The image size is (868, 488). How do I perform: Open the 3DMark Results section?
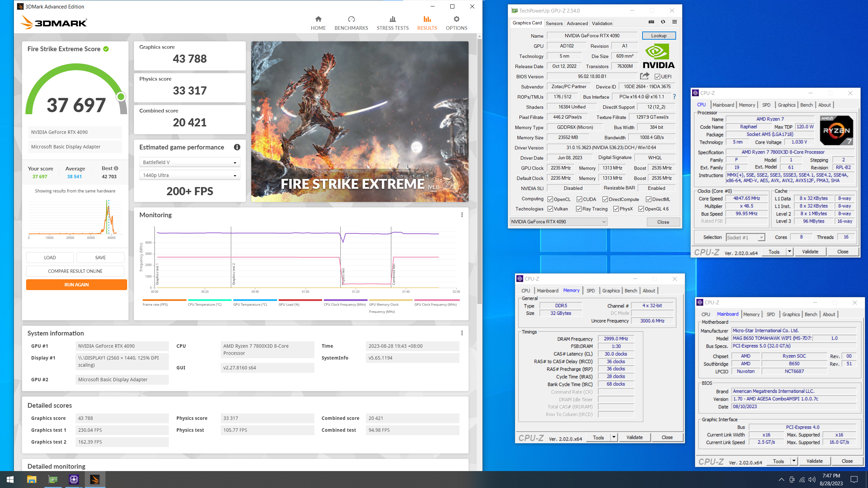[427, 23]
